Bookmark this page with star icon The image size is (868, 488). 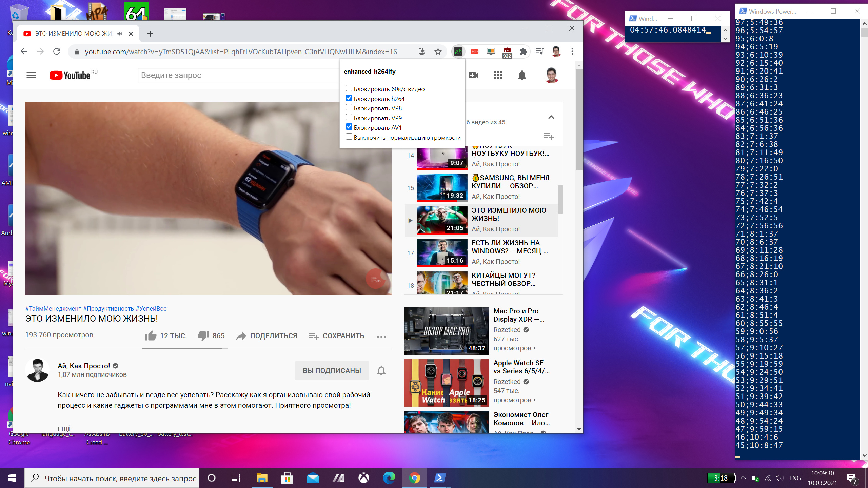point(438,52)
